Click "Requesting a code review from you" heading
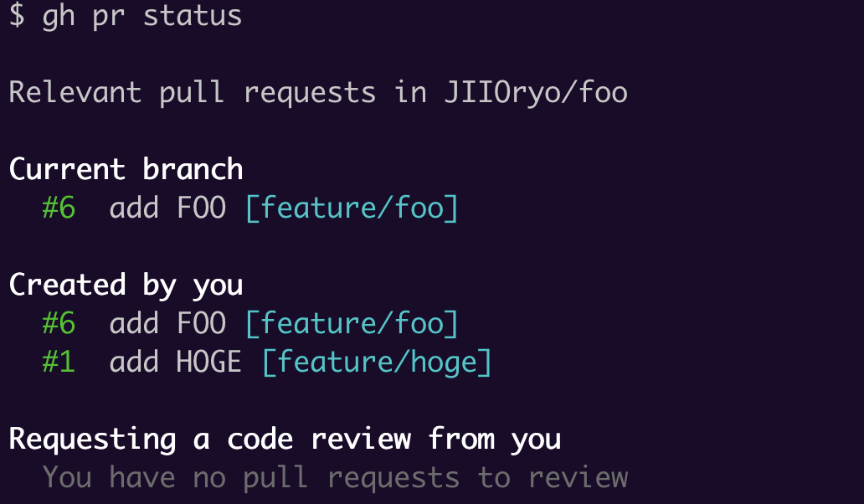The height and width of the screenshot is (504, 864). [x=285, y=439]
